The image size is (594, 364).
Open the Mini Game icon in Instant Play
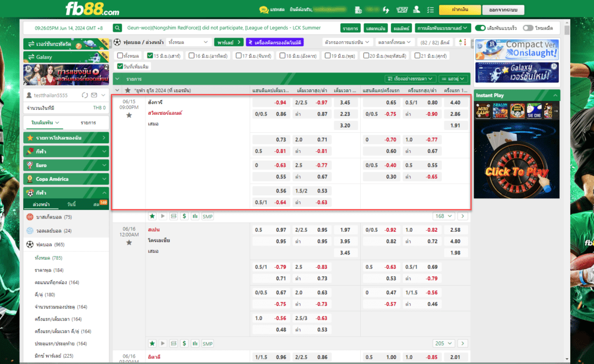tap(483, 111)
